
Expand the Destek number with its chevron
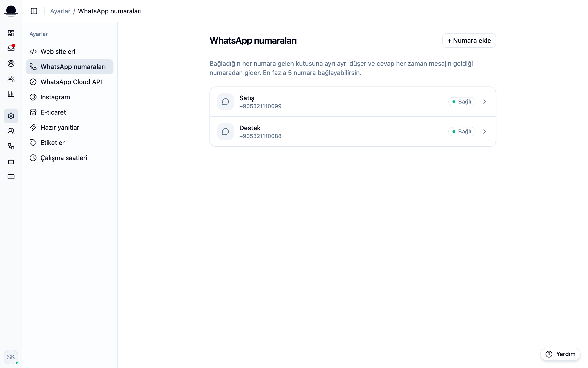click(484, 132)
